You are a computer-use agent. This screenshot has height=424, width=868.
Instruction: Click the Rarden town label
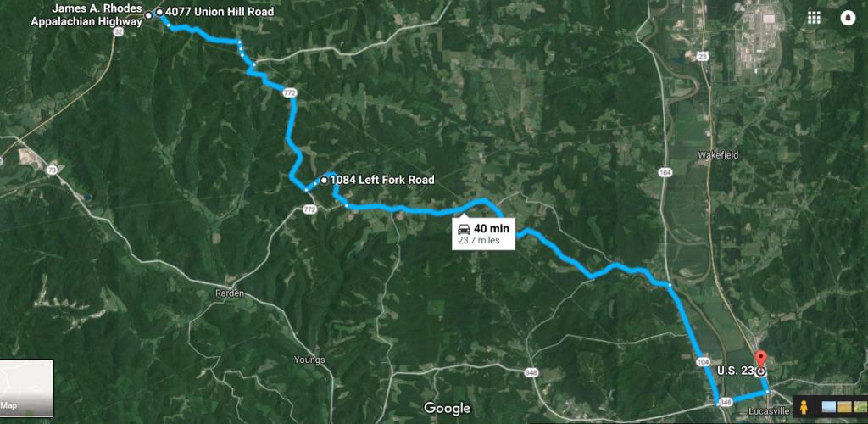tap(231, 293)
